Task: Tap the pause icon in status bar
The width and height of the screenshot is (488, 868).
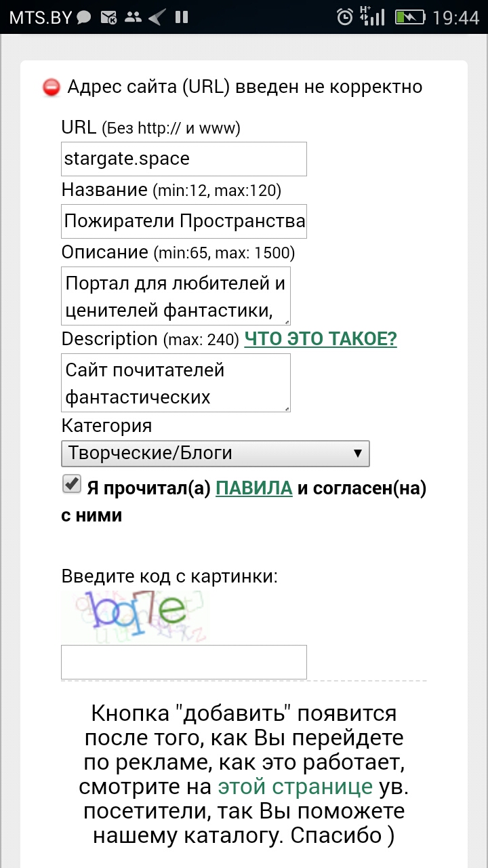Action: tap(181, 18)
